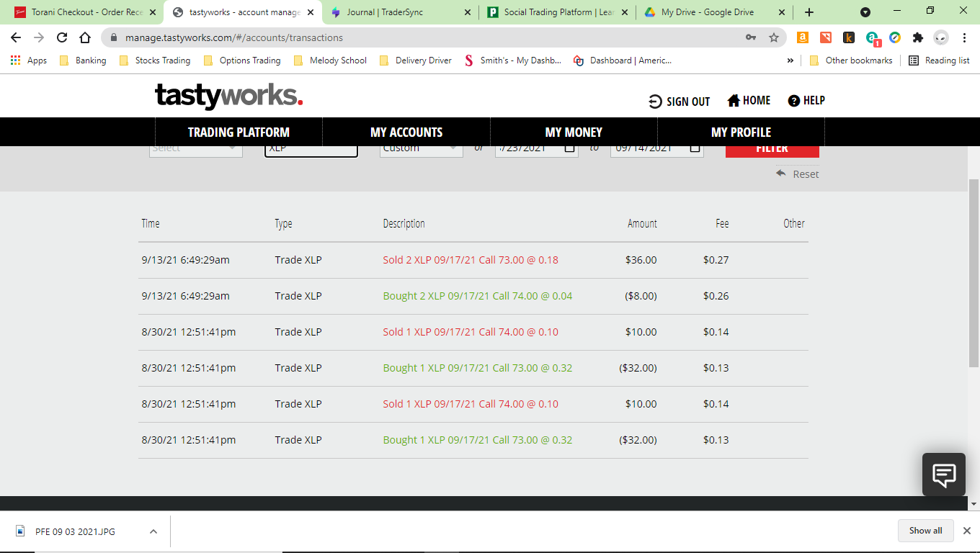Open a new browser tab
The width and height of the screenshot is (980, 553).
coord(809,12)
